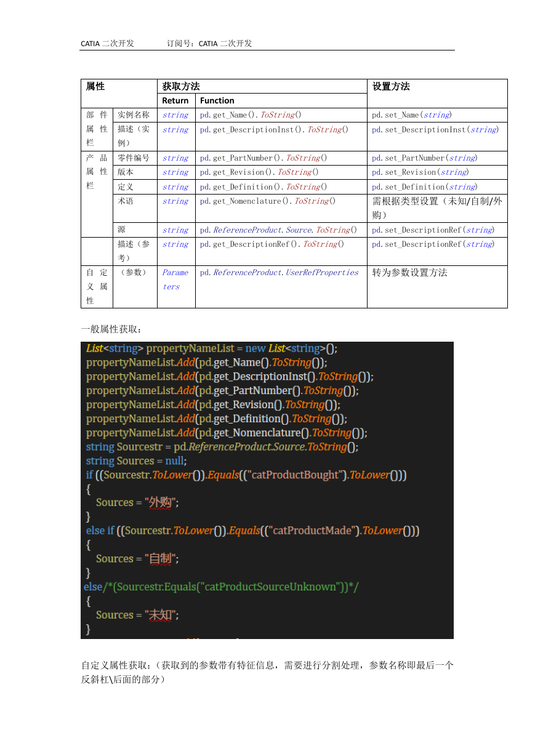The height and width of the screenshot is (756, 535).
Task: Click the '获取方法' table header cell
Action: click(262, 86)
